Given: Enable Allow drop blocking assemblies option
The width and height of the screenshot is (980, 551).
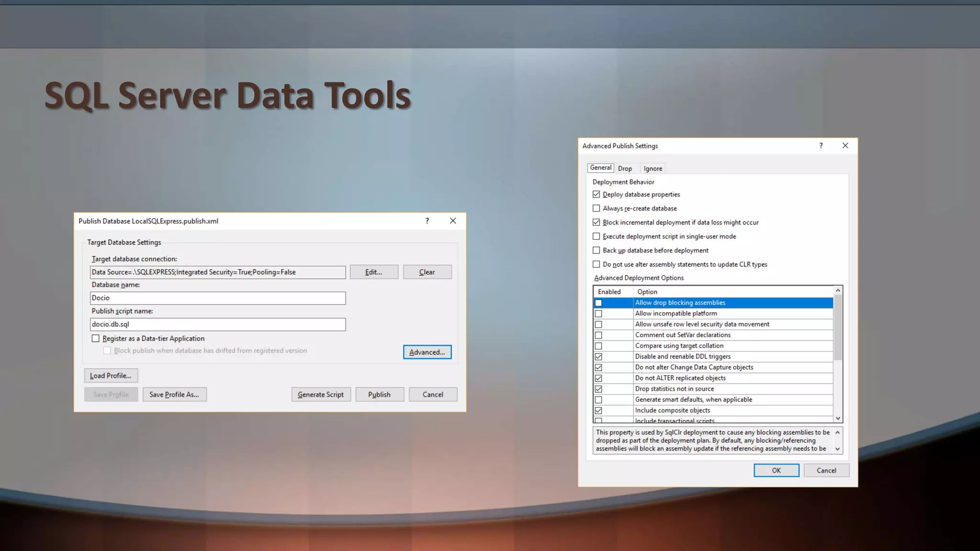Looking at the screenshot, I should [599, 303].
